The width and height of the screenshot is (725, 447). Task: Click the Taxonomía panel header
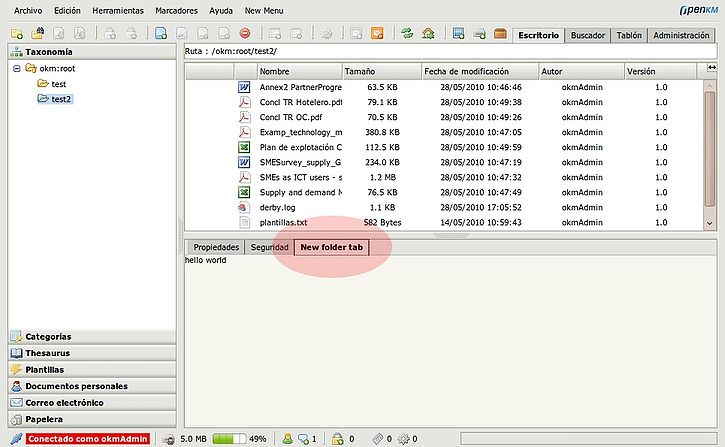pyautogui.click(x=92, y=52)
